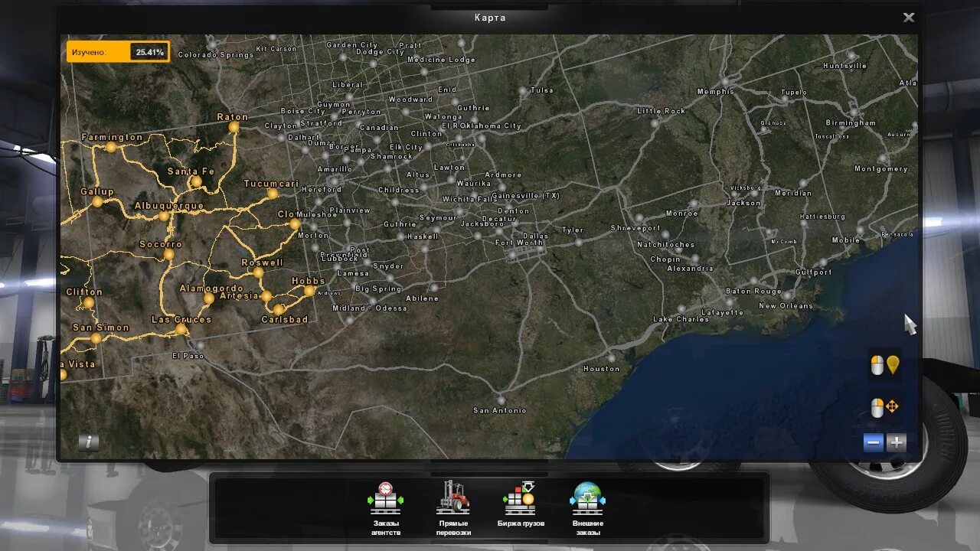Select the Carlsbad city marker

click(x=279, y=309)
